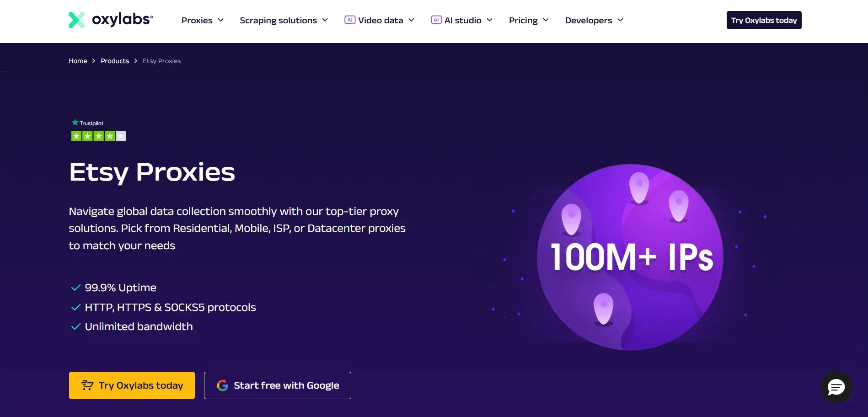Open the live chat bubble icon
Image resolution: width=868 pixels, height=417 pixels.
[836, 387]
